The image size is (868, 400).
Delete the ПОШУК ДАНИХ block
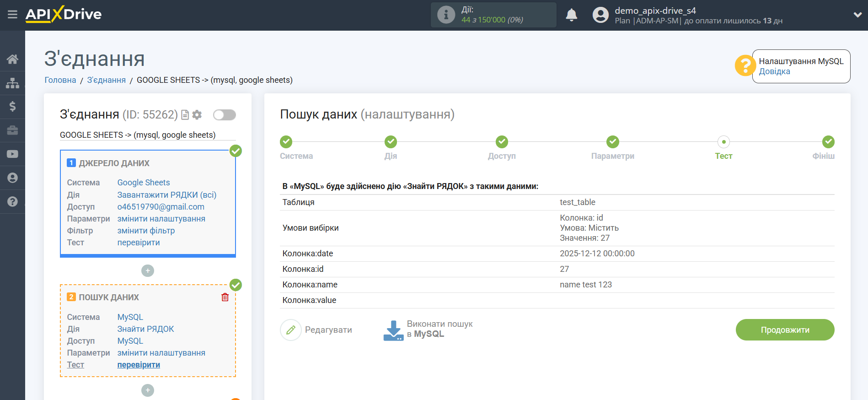[x=225, y=297]
